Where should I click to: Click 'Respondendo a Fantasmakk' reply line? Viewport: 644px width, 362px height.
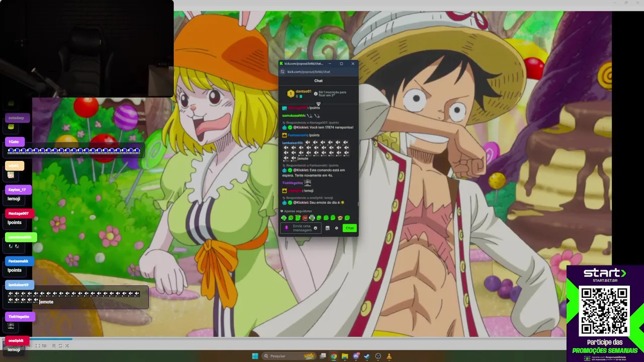pyautogui.click(x=310, y=165)
